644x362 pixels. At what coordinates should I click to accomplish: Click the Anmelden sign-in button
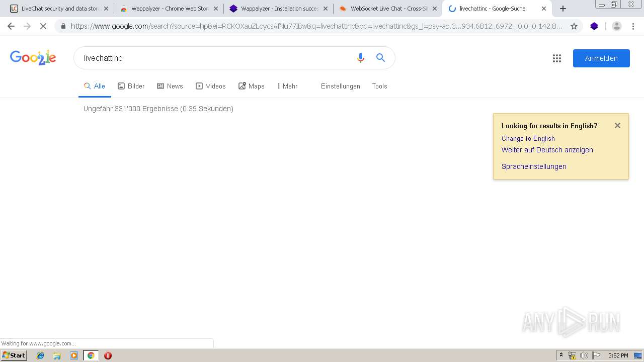[x=601, y=58]
